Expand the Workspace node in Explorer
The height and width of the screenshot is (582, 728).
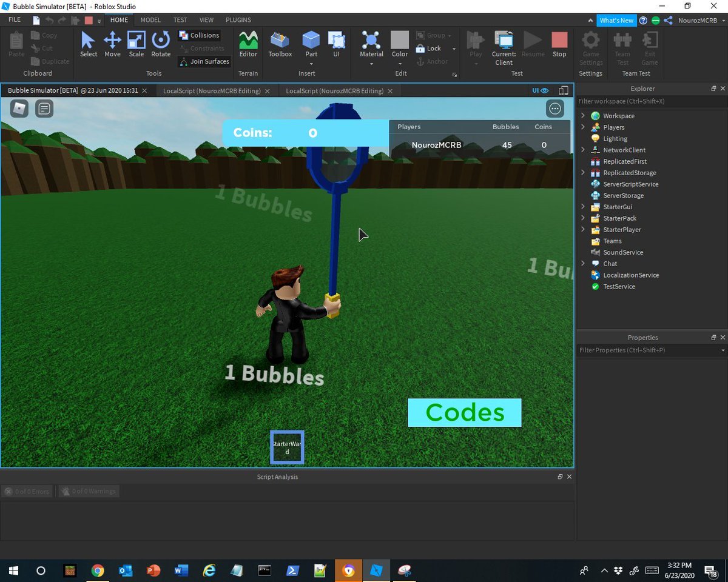(583, 116)
